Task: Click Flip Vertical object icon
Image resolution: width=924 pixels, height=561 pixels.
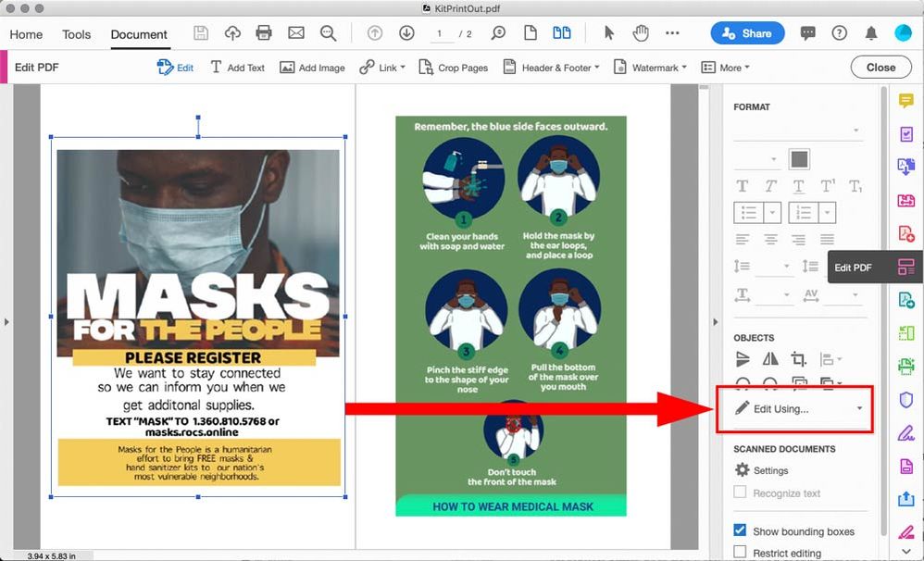Action: (x=743, y=358)
